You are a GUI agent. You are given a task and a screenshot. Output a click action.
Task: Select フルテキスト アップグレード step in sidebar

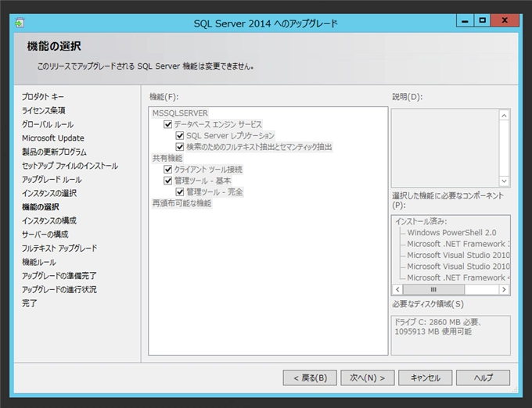[59, 248]
